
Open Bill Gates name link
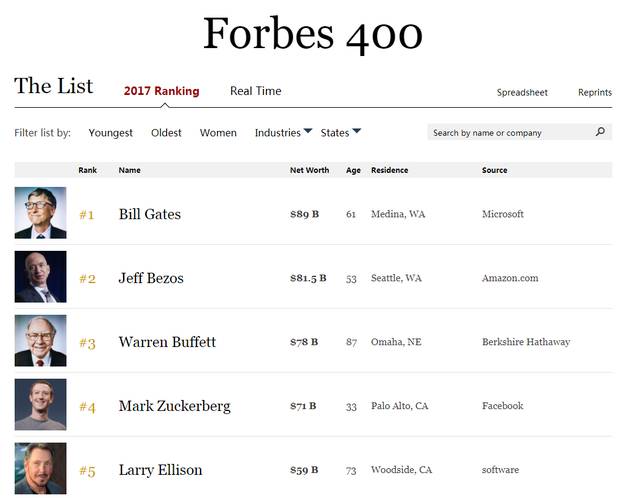pos(150,214)
